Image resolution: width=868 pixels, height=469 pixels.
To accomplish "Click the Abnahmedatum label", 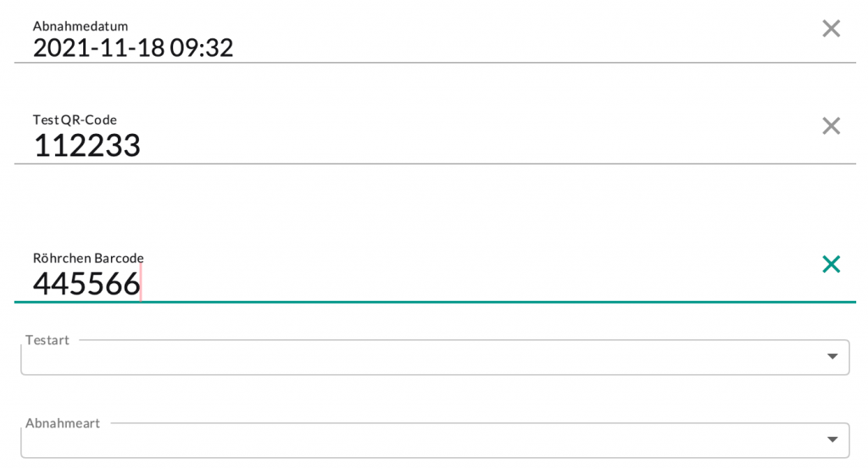I will pos(81,26).
